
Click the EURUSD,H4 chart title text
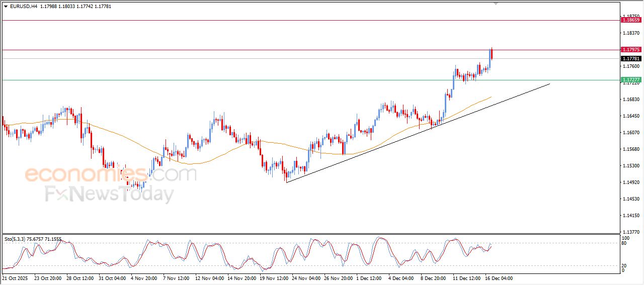click(x=23, y=6)
